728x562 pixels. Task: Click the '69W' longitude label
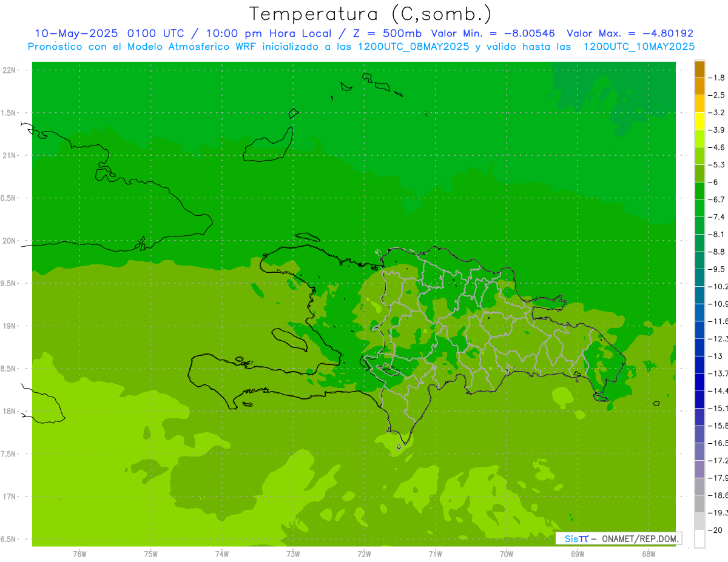pos(577,554)
